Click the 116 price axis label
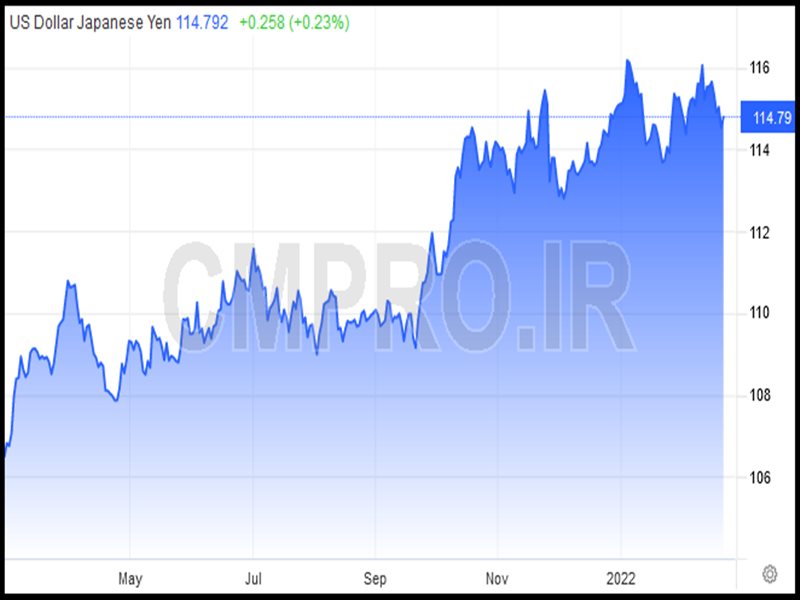The width and height of the screenshot is (800, 600). [x=759, y=67]
